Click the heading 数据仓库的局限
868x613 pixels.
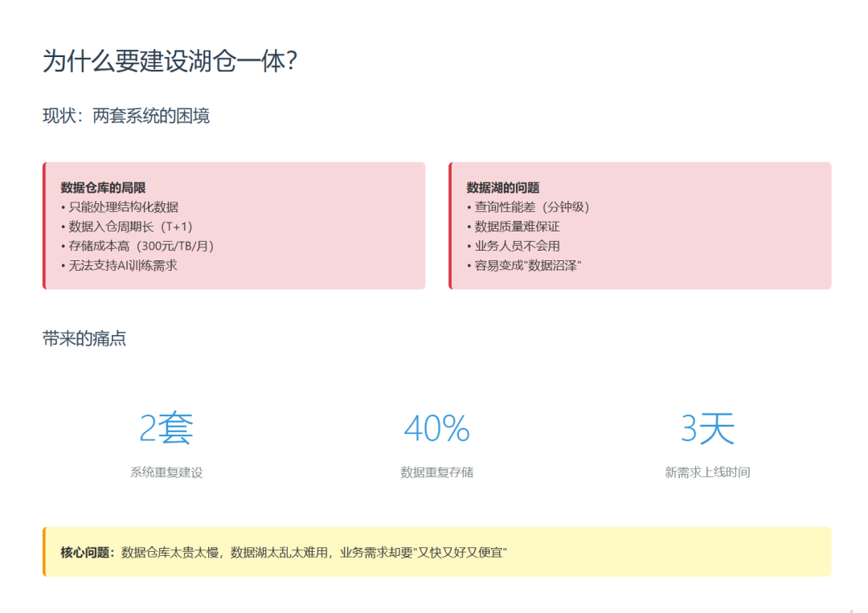(103, 187)
